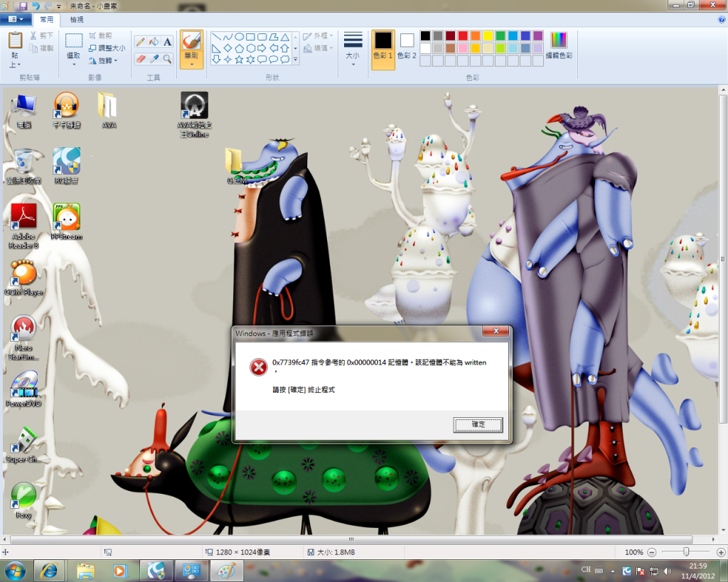Select the Eraser tool

point(141,58)
